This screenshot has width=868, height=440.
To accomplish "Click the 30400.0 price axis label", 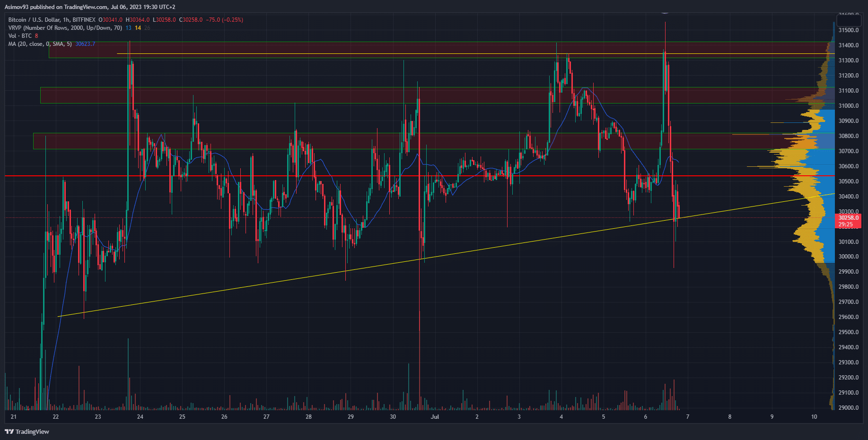I will click(849, 197).
